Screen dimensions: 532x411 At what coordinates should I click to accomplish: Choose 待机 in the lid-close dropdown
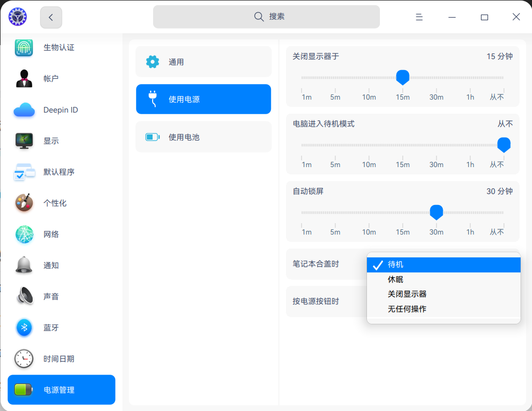[x=443, y=265]
